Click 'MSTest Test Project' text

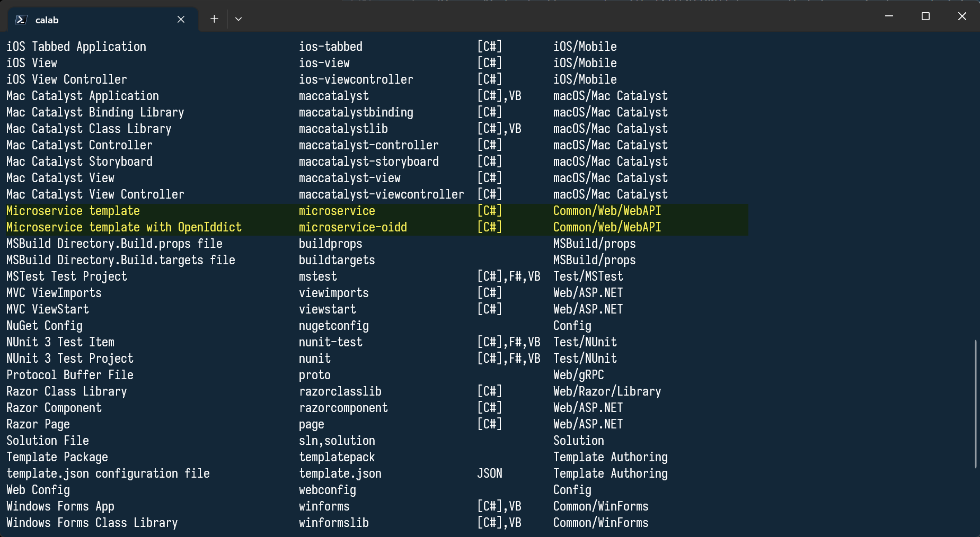pos(67,276)
